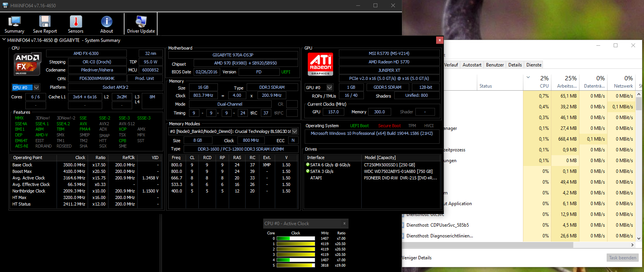Click the HWiNFO64 title bar app icon
Viewport: 644px width, 272px height.
point(5,5)
